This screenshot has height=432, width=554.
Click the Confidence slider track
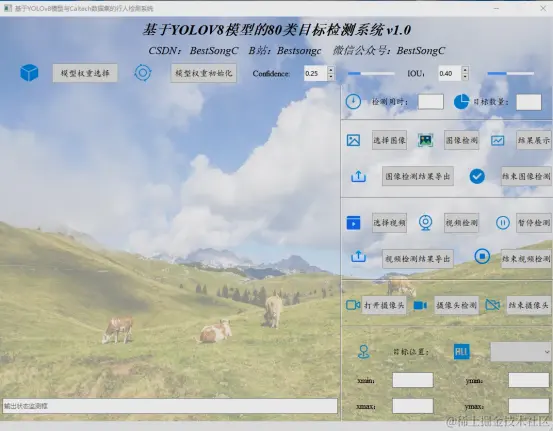point(371,73)
